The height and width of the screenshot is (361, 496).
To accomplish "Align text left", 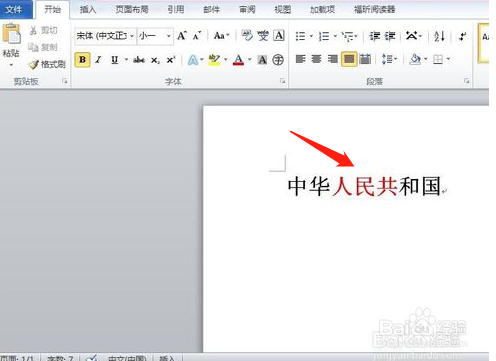I will click(x=300, y=59).
